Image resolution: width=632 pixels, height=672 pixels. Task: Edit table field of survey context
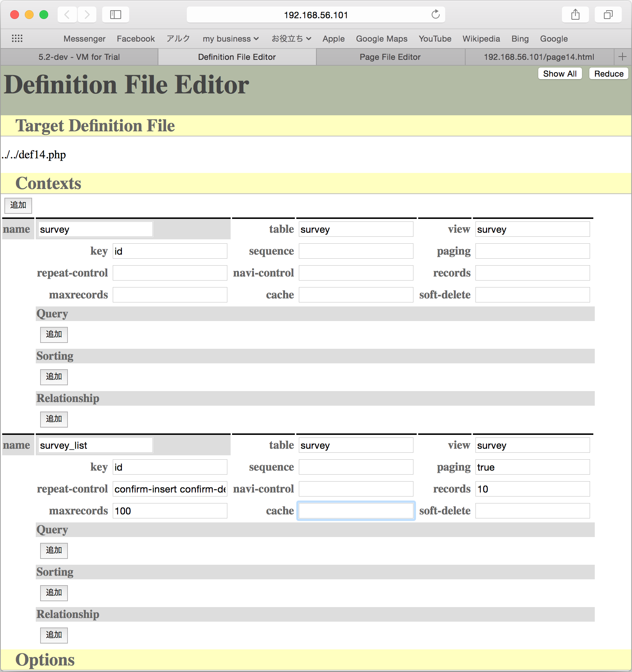click(x=356, y=229)
